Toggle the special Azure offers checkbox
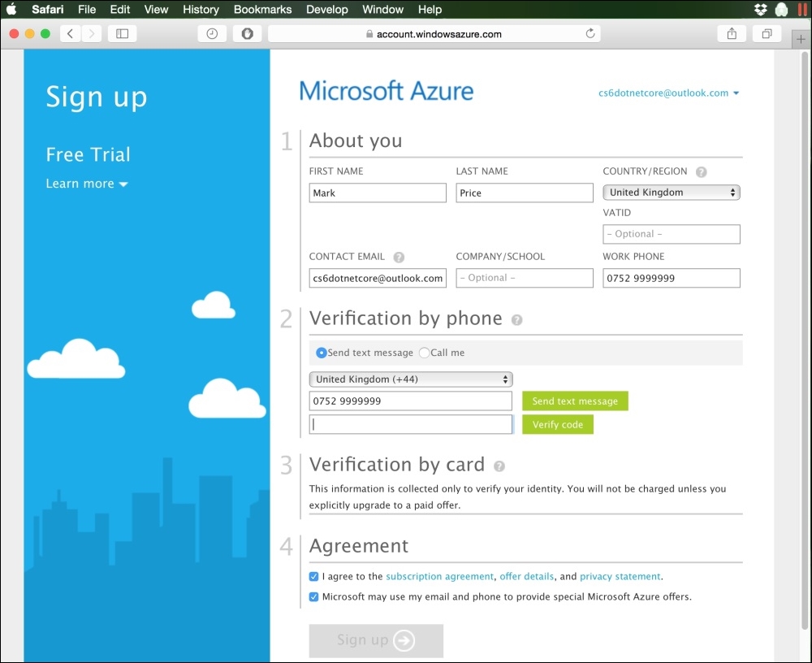Viewport: 812px width, 663px height. (x=313, y=596)
